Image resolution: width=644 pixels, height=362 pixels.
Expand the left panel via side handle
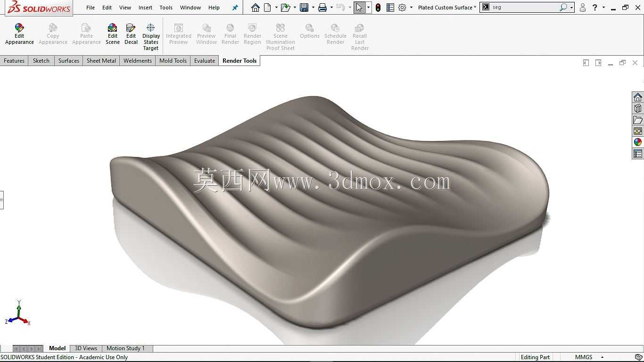tap(1, 200)
